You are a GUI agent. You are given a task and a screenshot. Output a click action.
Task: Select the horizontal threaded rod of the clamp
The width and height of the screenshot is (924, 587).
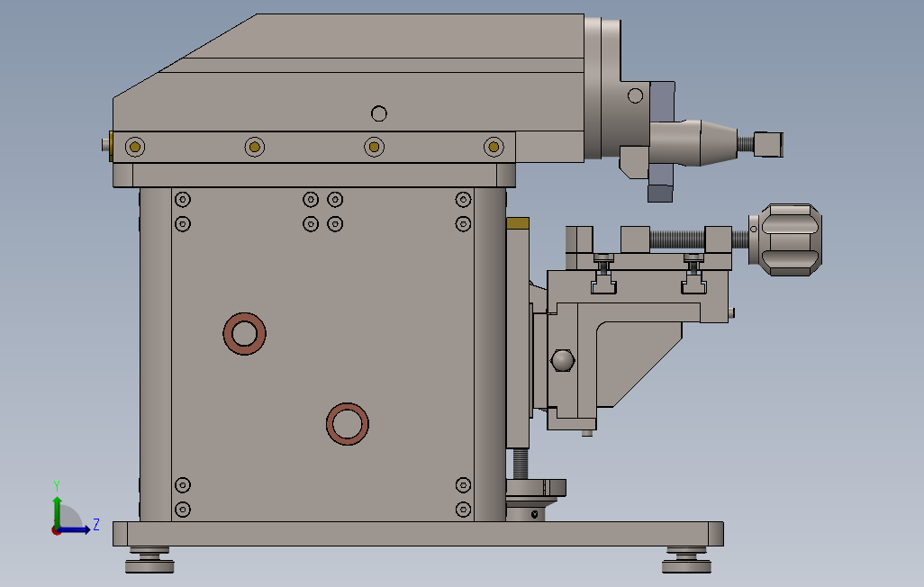(x=677, y=239)
